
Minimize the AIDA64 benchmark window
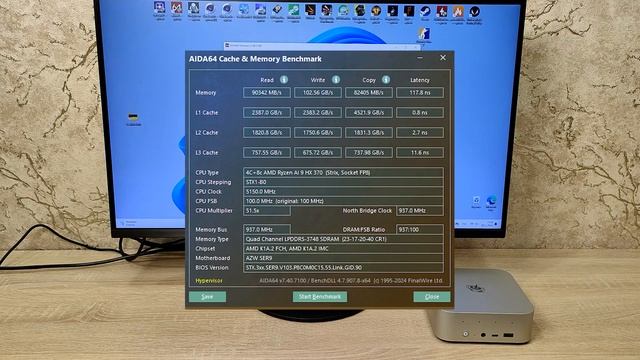coord(420,58)
